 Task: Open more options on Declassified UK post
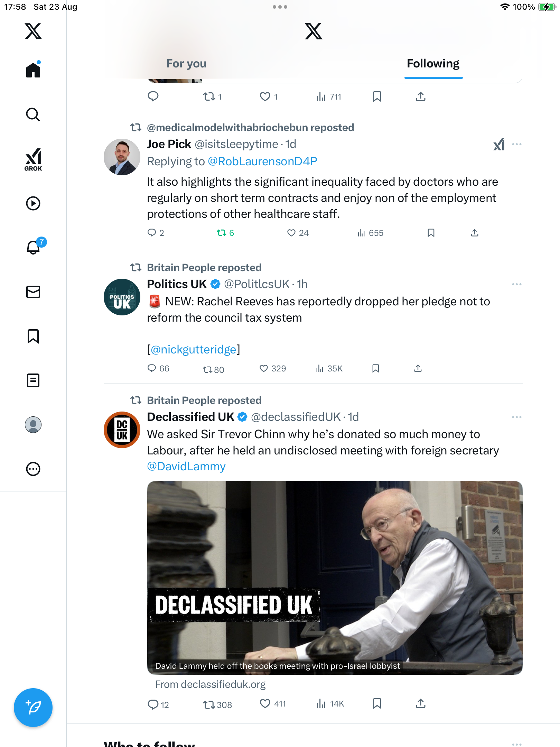pos(516,417)
